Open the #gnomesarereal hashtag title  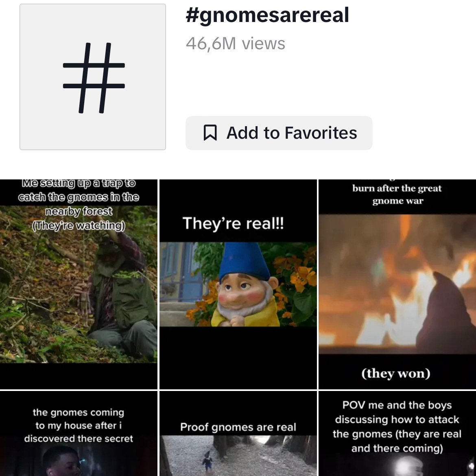pyautogui.click(x=267, y=15)
